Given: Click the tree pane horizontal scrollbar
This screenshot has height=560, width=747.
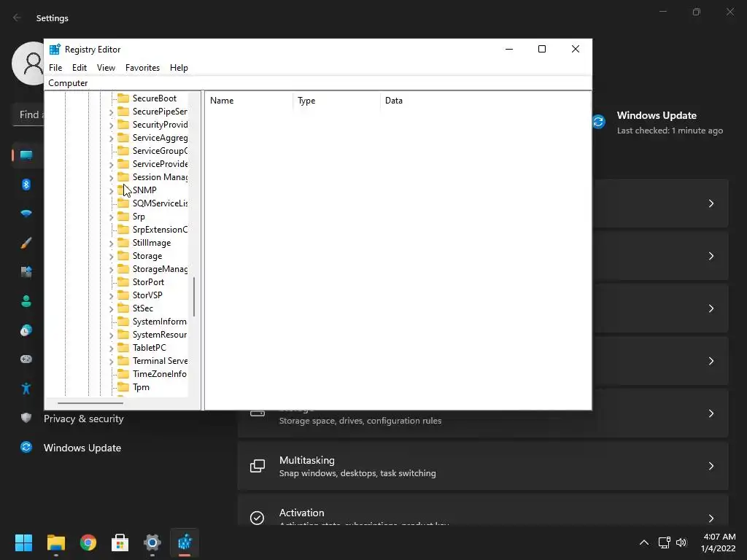Looking at the screenshot, I should click(x=90, y=403).
